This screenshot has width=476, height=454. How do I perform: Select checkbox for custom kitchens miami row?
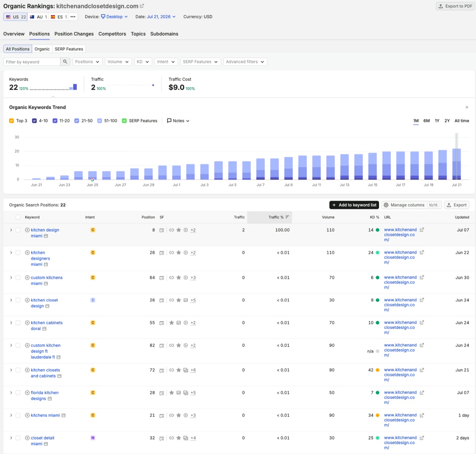(18, 278)
